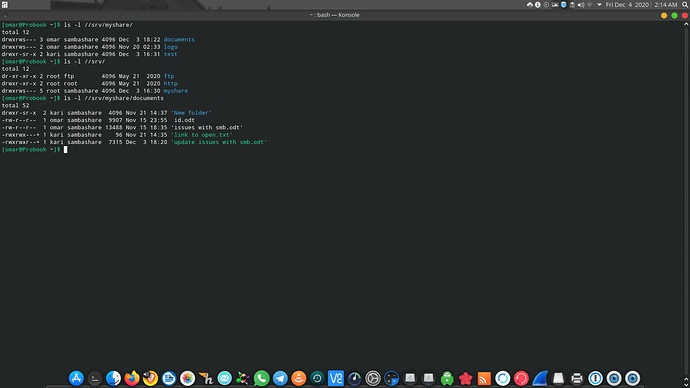Viewport: 690px width, 388px height.
Task: Click the terminal cursor at last prompt
Action: pos(66,150)
